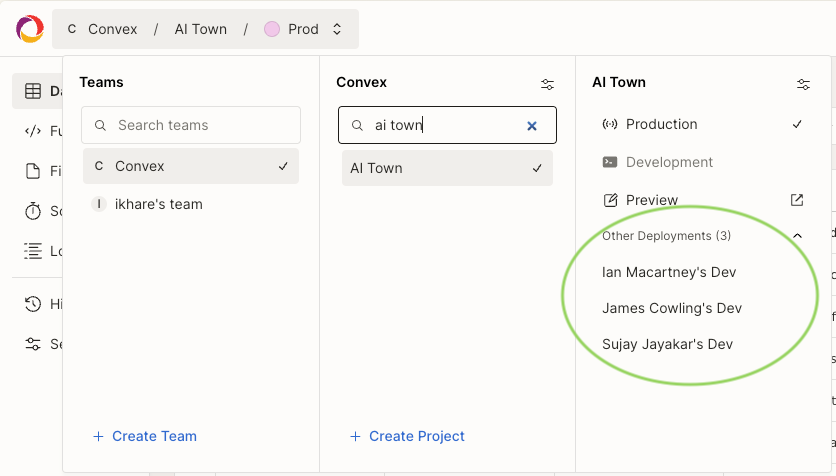Select Ian Macartney's Dev deployment
This screenshot has width=836, height=476.
669,272
